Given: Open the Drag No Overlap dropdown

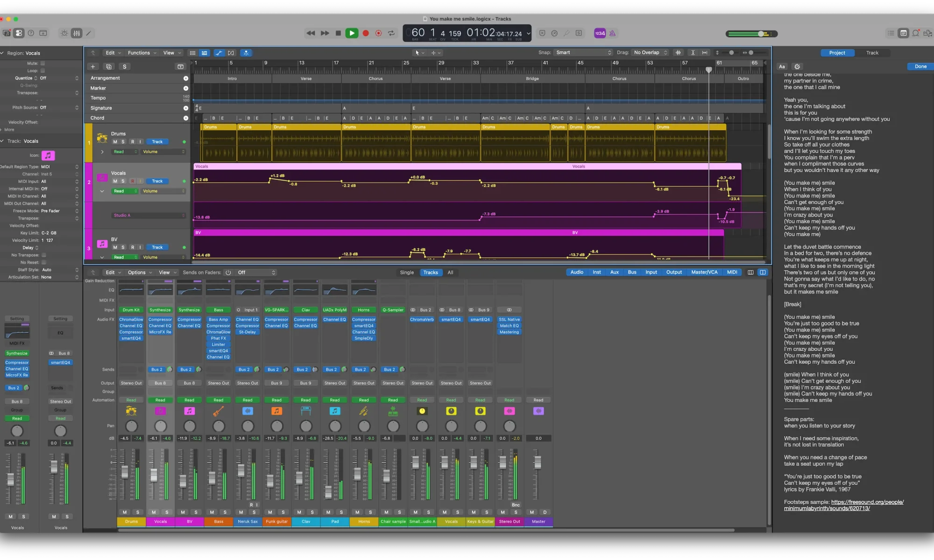Looking at the screenshot, I should 651,53.
